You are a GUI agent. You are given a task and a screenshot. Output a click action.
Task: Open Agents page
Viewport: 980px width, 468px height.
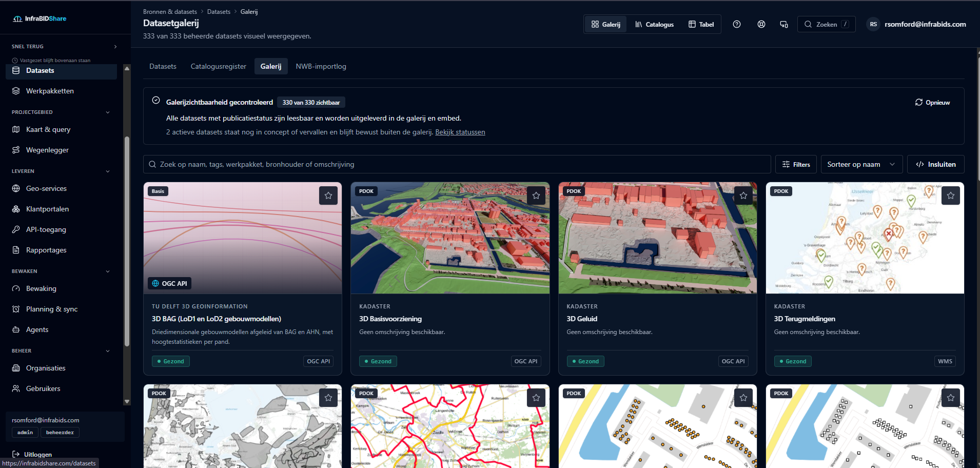61,329
